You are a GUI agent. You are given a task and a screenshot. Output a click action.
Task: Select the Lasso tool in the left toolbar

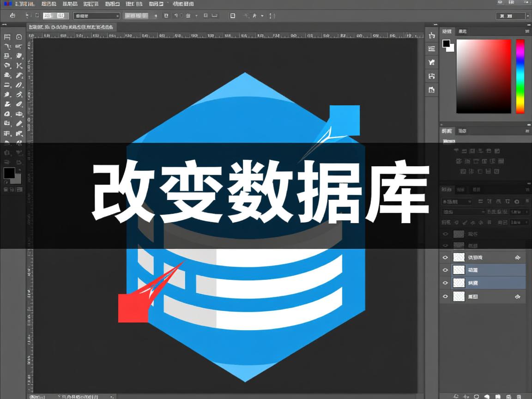(x=6, y=47)
